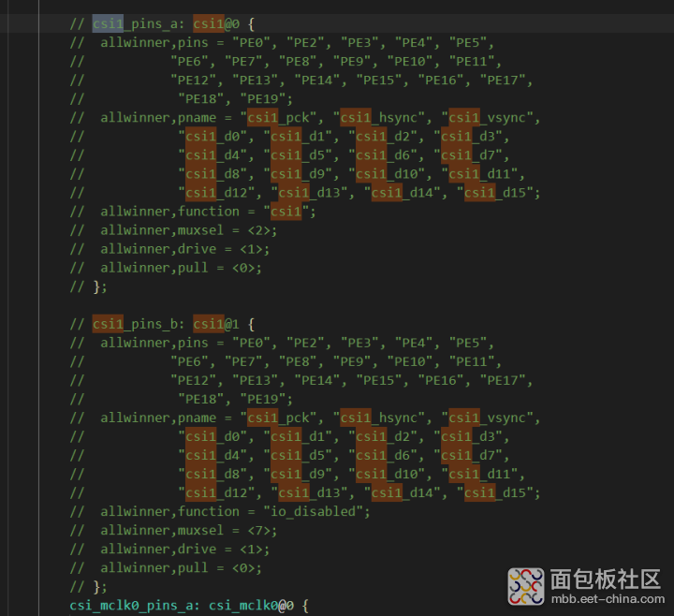Click "PE6" in the csi1_pins_b block
Viewport: 674px width, 616px height.
click(x=189, y=361)
